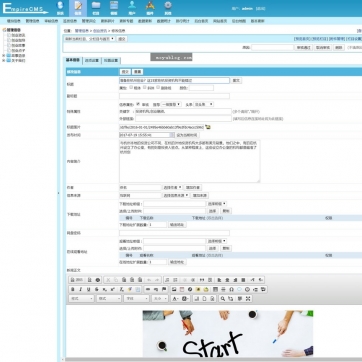362x362 pixels.
Task: Switch to the Option Settings tab
Action: (x=92, y=61)
